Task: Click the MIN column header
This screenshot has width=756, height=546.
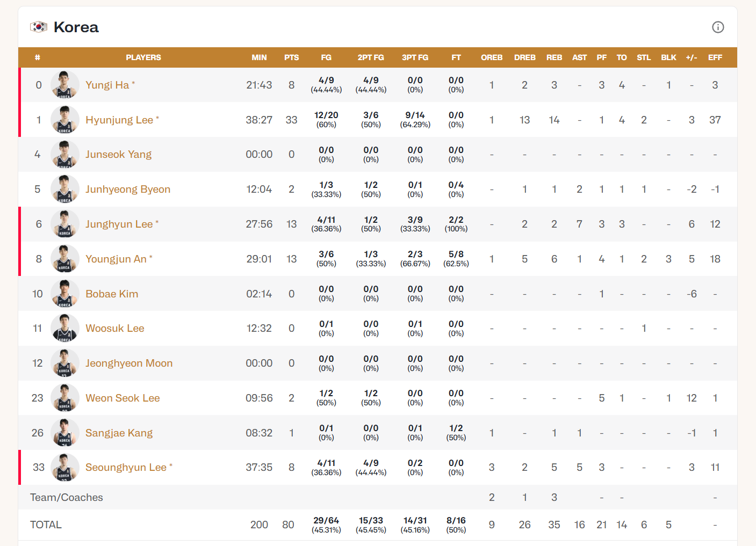Action: (x=259, y=57)
